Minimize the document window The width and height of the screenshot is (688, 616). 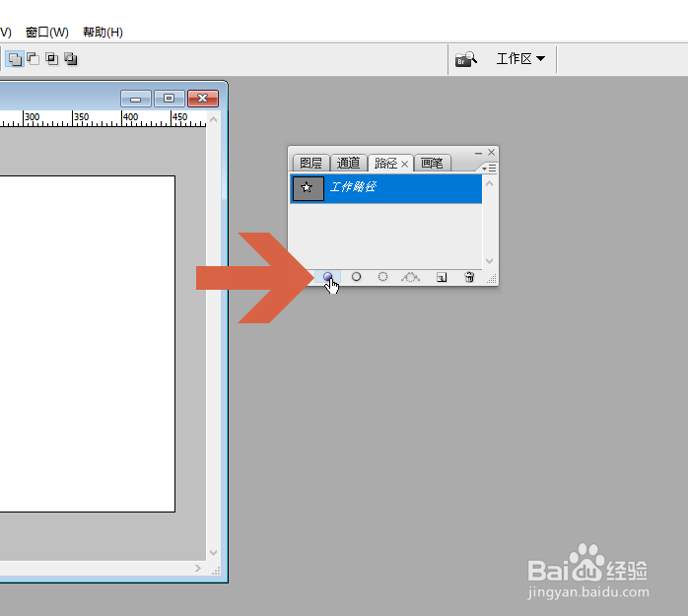(x=136, y=99)
